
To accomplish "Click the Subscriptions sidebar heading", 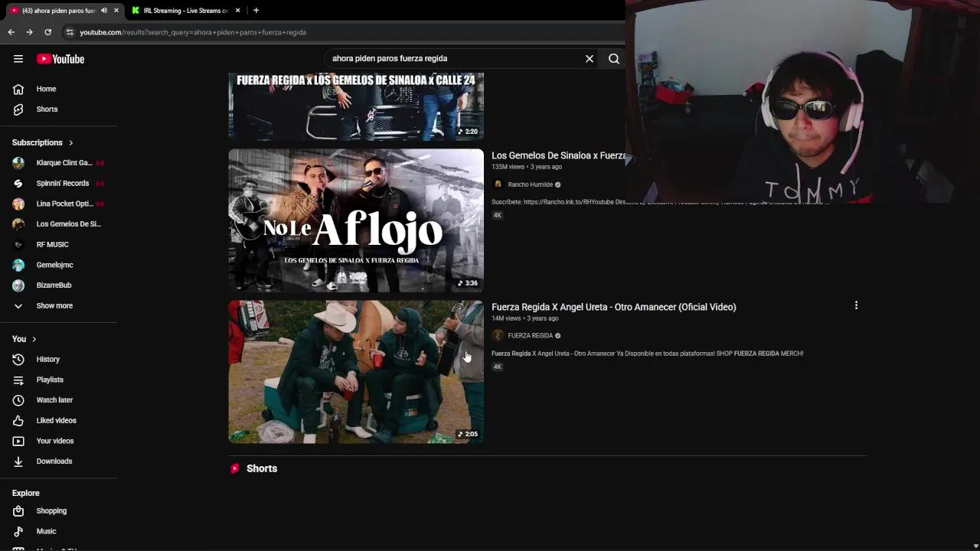I will pyautogui.click(x=38, y=142).
